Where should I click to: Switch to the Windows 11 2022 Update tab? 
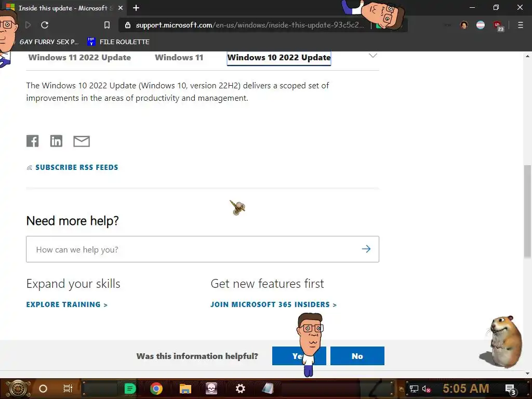click(79, 57)
